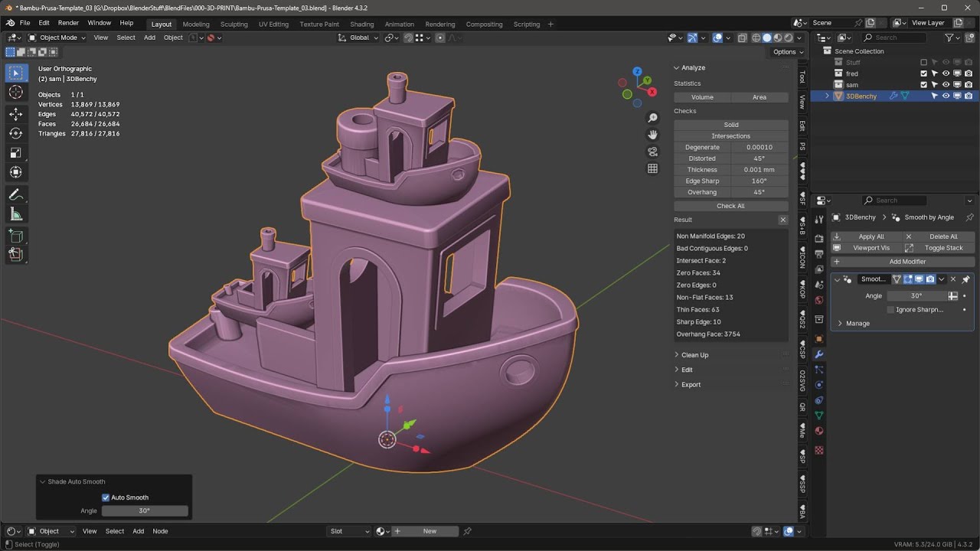This screenshot has width=980, height=551.
Task: Select the Move tool
Action: coord(16,114)
